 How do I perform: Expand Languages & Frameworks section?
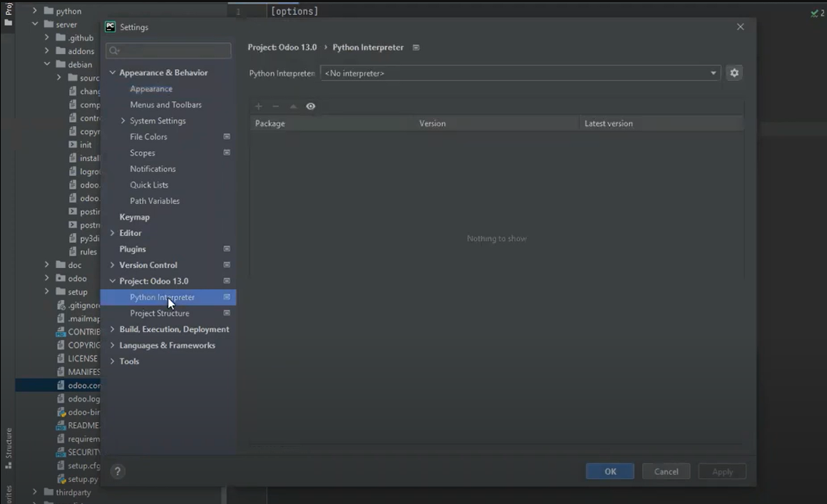coord(113,345)
